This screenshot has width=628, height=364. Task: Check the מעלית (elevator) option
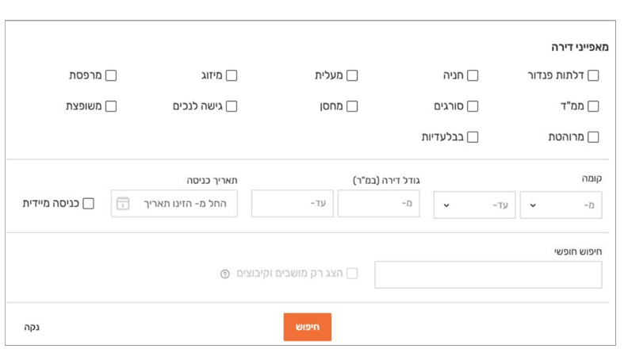click(x=352, y=76)
